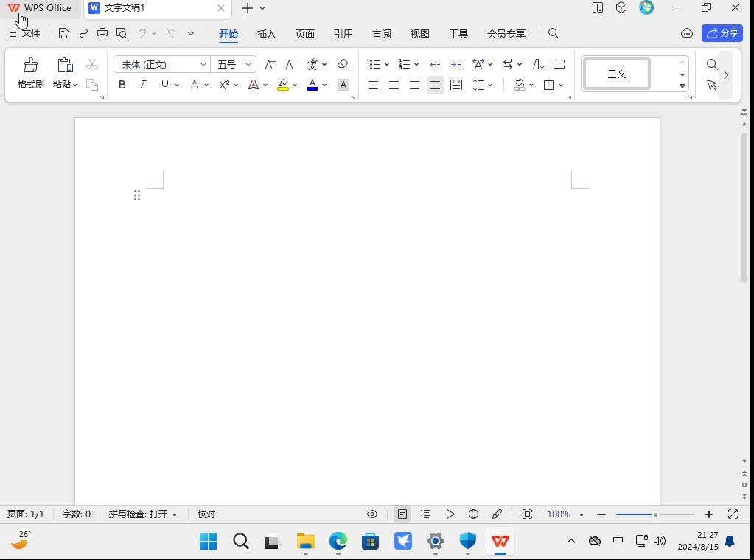Switch to the 插入 ribbon tab
Image resolution: width=754 pixels, height=560 pixels.
click(266, 33)
